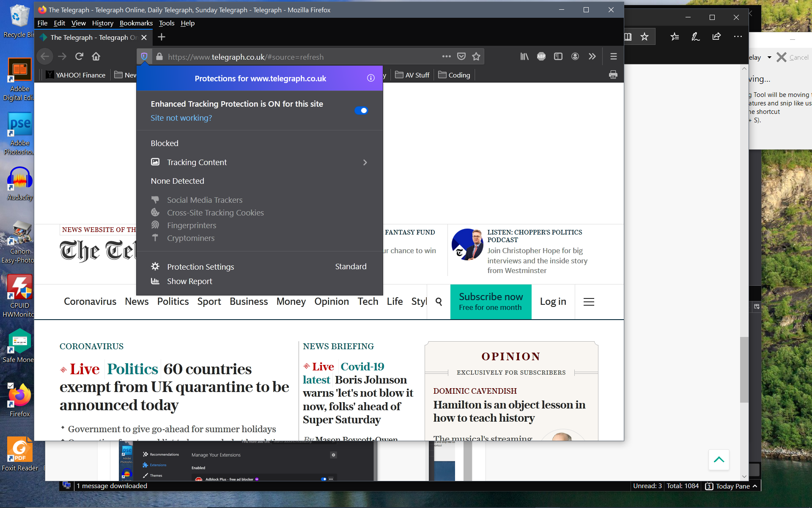Turn off Enhanced Tracking Protection toggle

click(x=361, y=110)
